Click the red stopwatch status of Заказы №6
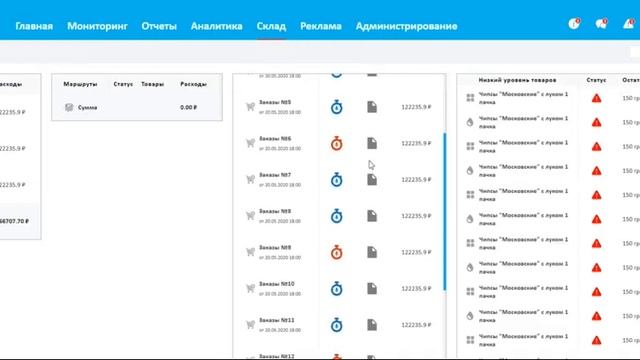The width and height of the screenshot is (640, 360). (x=336, y=144)
